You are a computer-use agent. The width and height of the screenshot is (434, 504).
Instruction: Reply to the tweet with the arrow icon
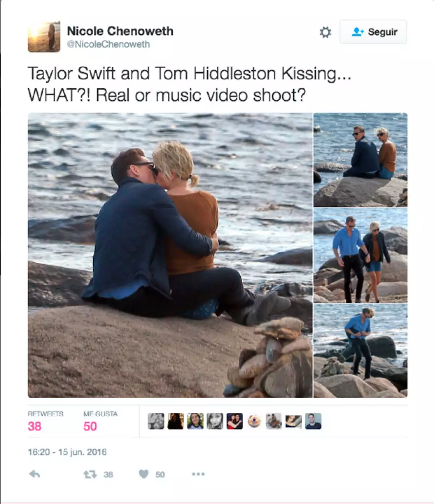point(34,474)
